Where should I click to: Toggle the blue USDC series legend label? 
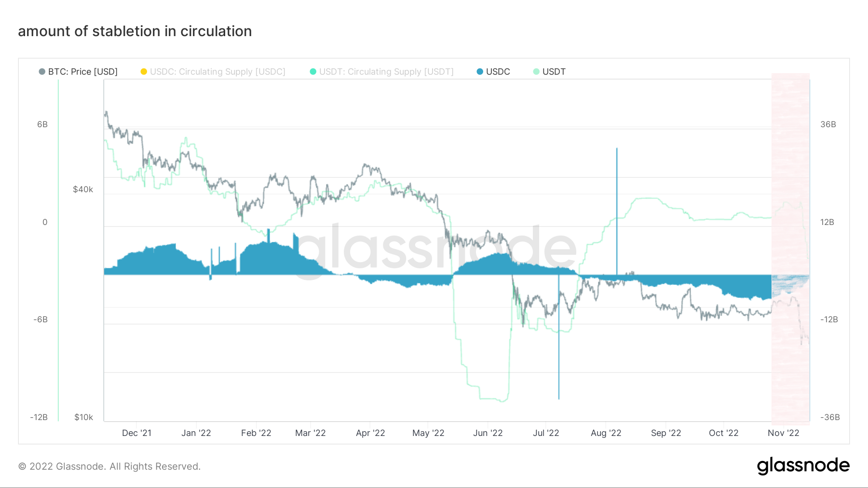tap(498, 72)
